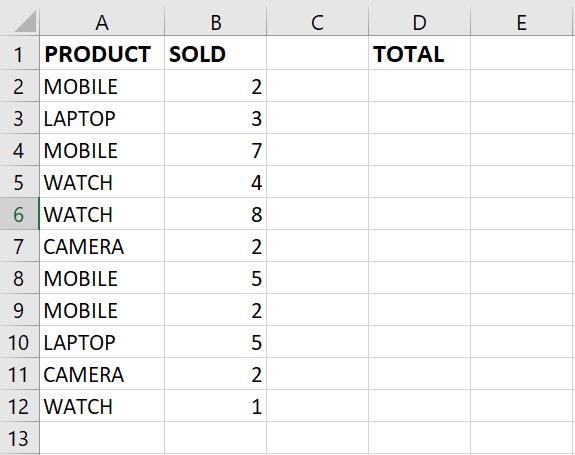Select column D header

pyautogui.click(x=420, y=22)
